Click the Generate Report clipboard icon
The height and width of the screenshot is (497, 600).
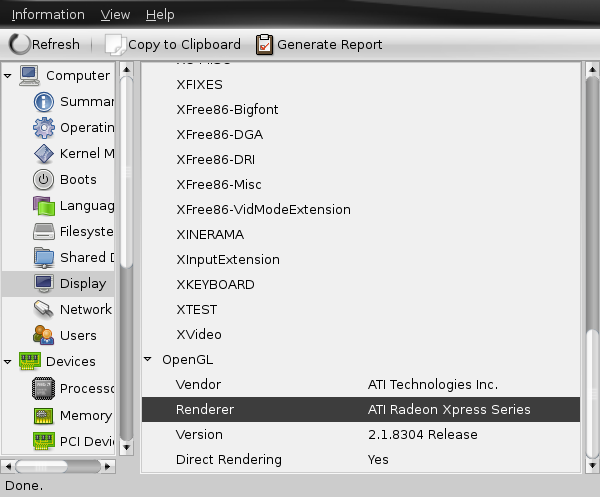click(x=264, y=44)
